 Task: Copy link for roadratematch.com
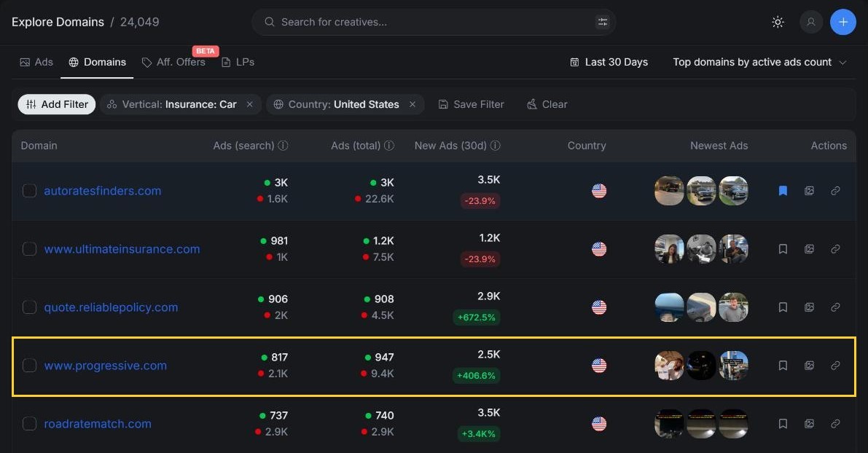tap(835, 424)
